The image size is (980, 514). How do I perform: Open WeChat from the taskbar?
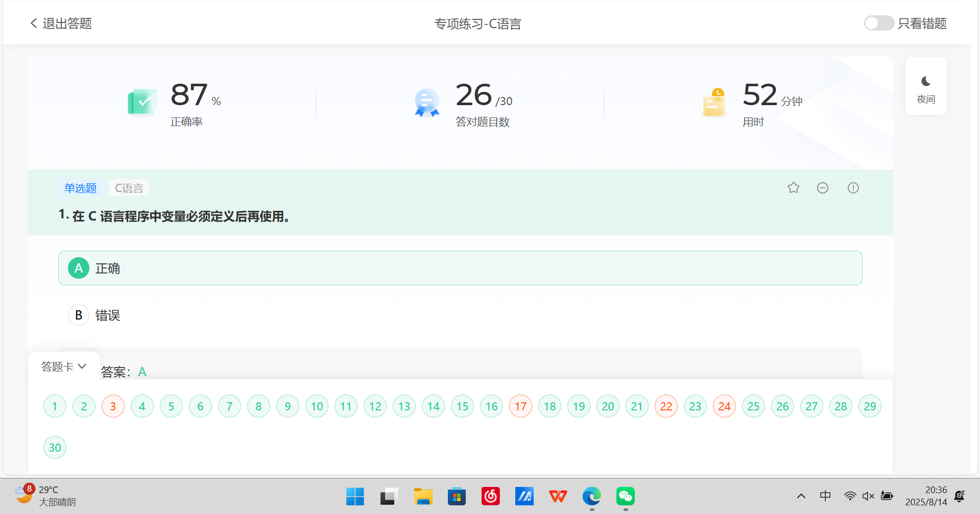click(625, 496)
